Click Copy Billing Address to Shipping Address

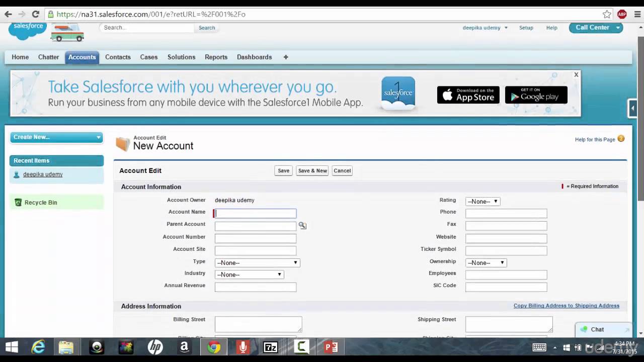(567, 306)
